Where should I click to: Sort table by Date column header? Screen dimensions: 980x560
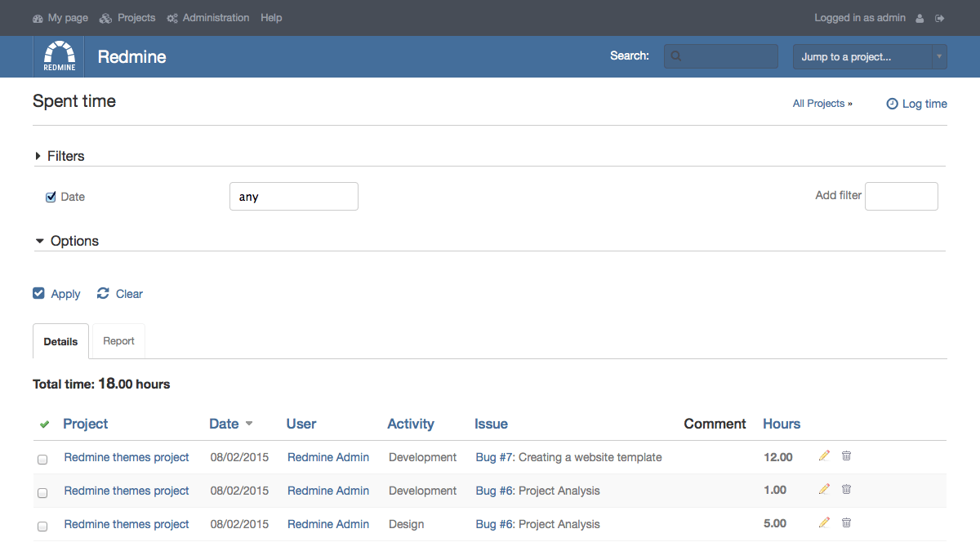click(224, 424)
